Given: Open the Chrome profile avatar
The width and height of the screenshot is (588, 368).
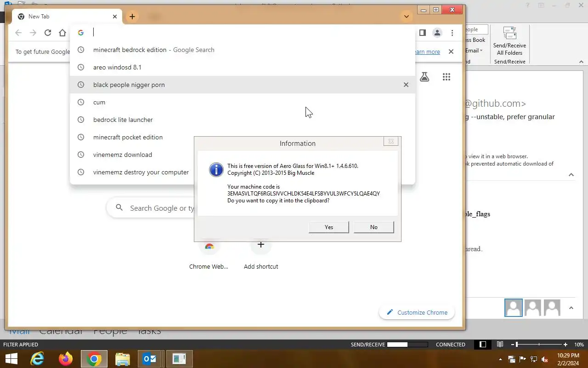Looking at the screenshot, I should point(437,33).
